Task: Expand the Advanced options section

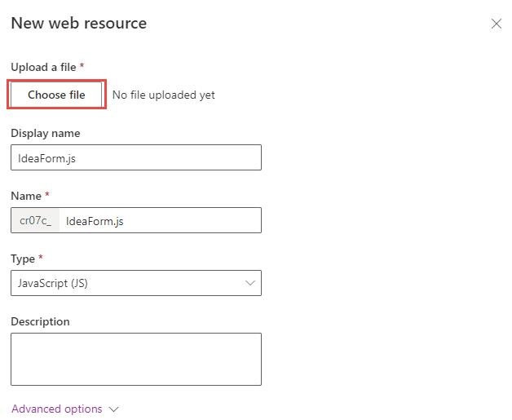Action: click(x=57, y=409)
